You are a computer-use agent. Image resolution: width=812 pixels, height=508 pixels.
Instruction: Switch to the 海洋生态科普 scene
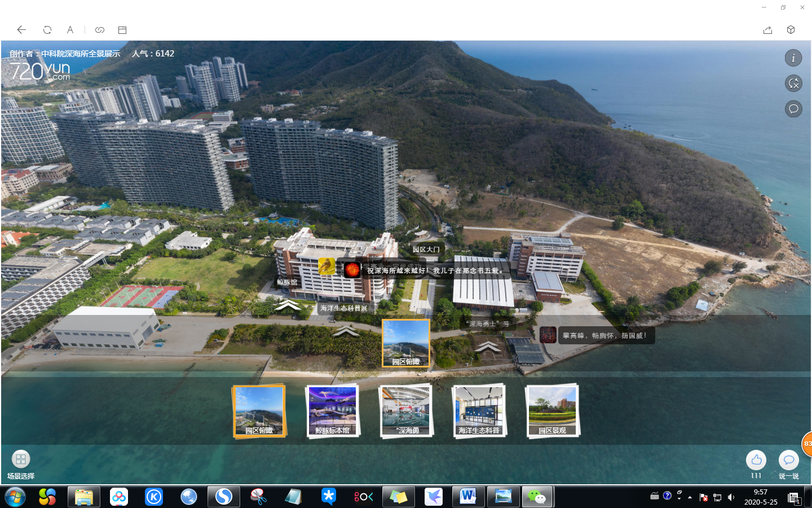479,411
